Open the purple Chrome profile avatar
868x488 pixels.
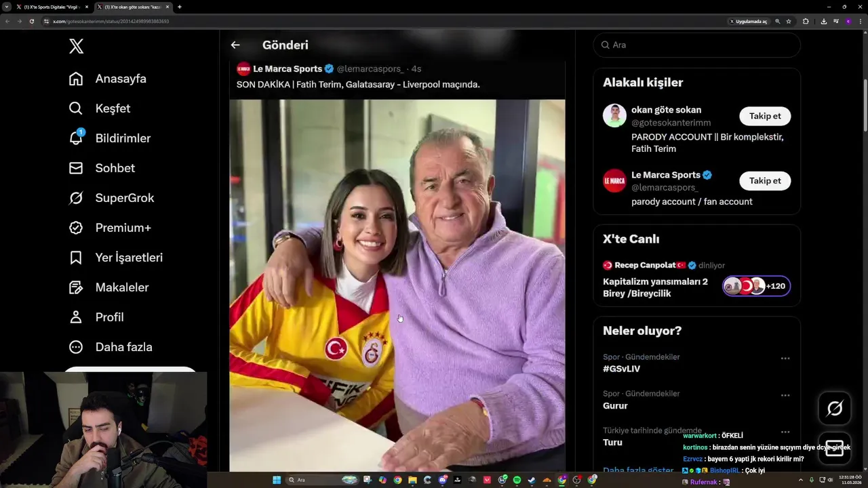click(x=848, y=21)
